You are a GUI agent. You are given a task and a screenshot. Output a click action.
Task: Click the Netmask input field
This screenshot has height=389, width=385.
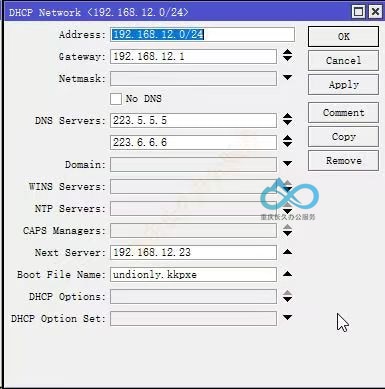(193, 78)
